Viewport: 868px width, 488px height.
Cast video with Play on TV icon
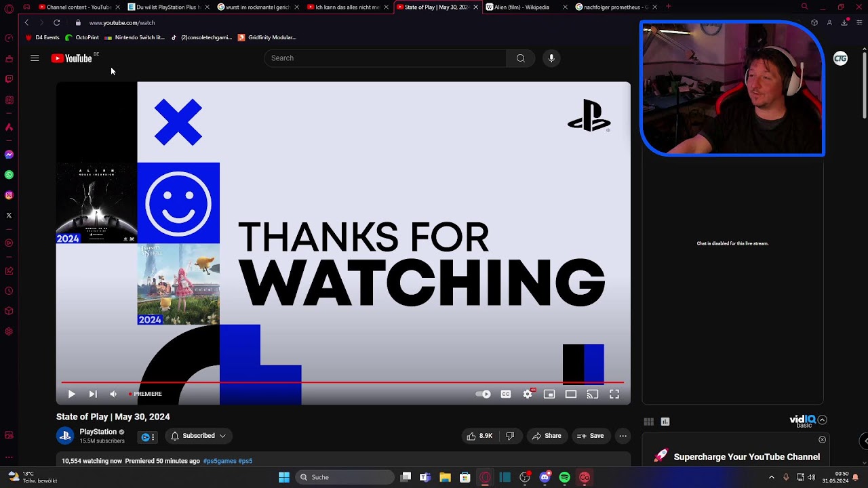593,394
